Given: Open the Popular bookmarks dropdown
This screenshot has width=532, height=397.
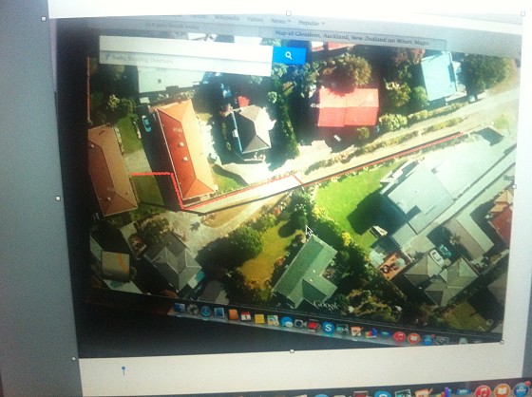Looking at the screenshot, I should pos(312,23).
